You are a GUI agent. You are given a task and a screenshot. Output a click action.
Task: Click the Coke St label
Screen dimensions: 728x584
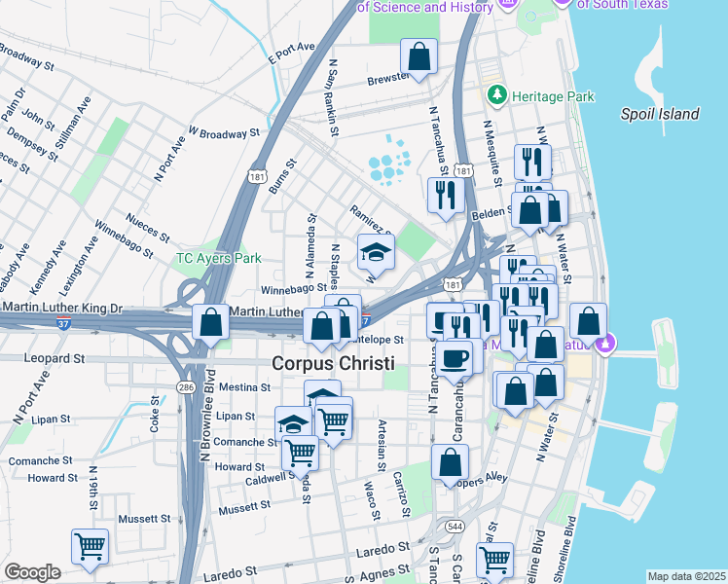pos(155,414)
